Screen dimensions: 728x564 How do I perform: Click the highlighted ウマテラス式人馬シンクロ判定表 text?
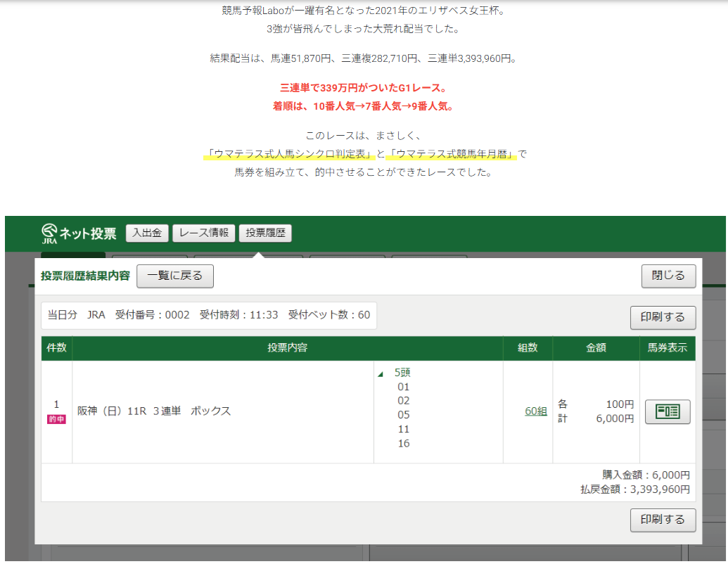click(290, 154)
